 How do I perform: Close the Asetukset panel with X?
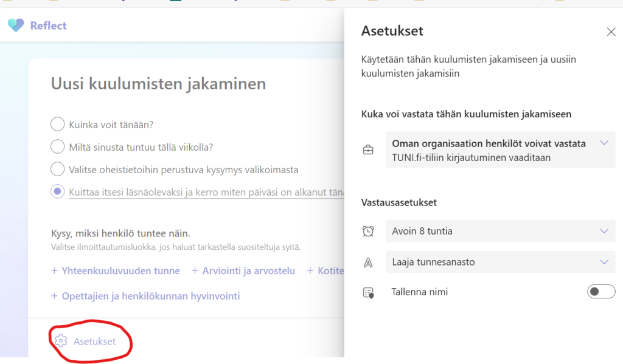[611, 32]
